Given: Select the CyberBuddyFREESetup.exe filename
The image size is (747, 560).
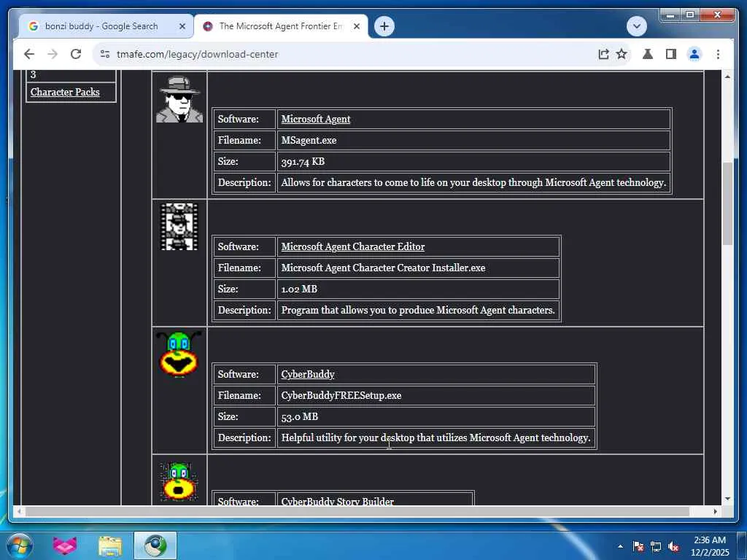Looking at the screenshot, I should [341, 395].
